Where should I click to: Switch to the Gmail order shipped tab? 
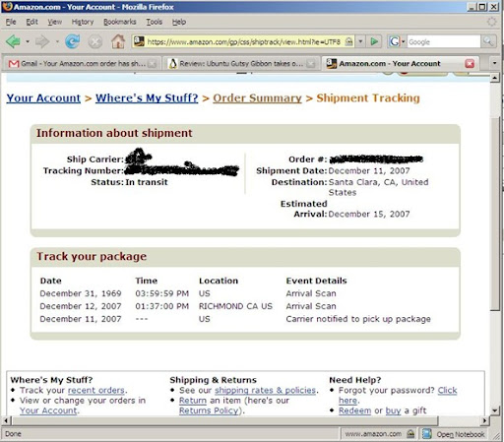pos(82,63)
